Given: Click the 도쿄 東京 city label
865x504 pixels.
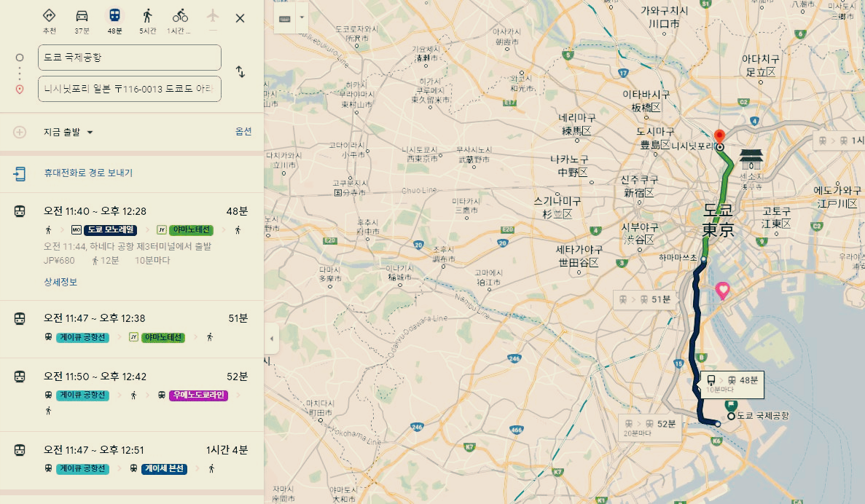Looking at the screenshot, I should click(x=718, y=220).
